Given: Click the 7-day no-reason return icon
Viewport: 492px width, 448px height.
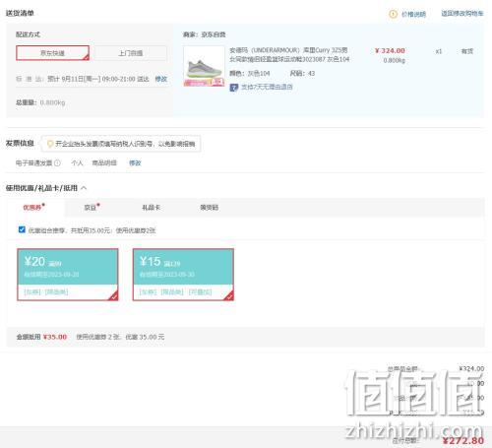Looking at the screenshot, I should point(233,88).
